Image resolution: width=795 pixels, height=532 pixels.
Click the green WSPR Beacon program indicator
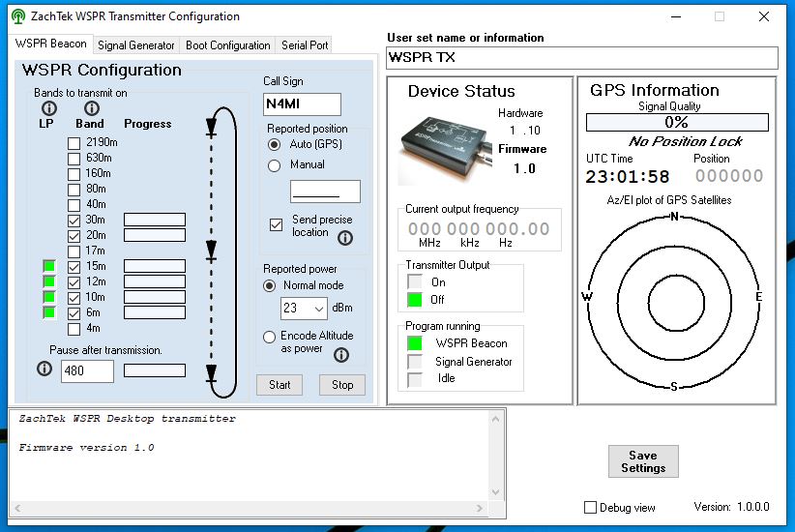[415, 343]
